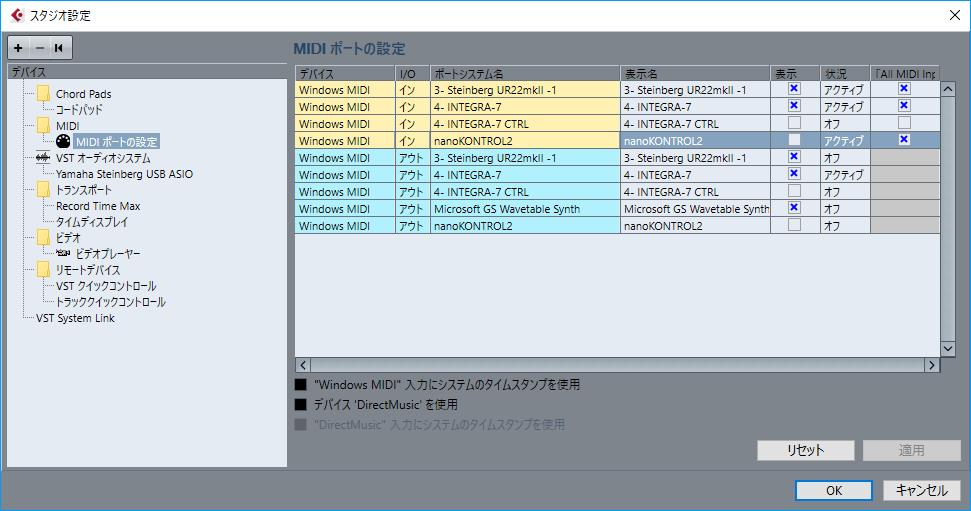Select MIDI port setup connector icon
The width and height of the screenshot is (971, 511).
[63, 141]
